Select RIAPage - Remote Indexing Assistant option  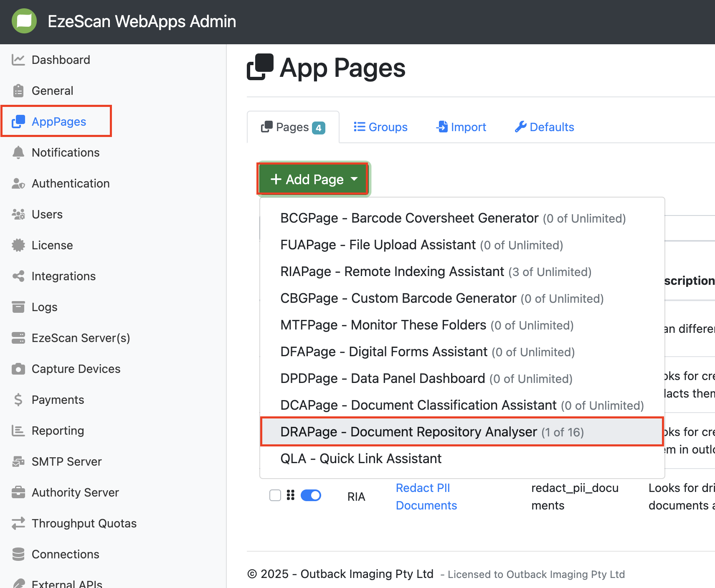point(436,272)
